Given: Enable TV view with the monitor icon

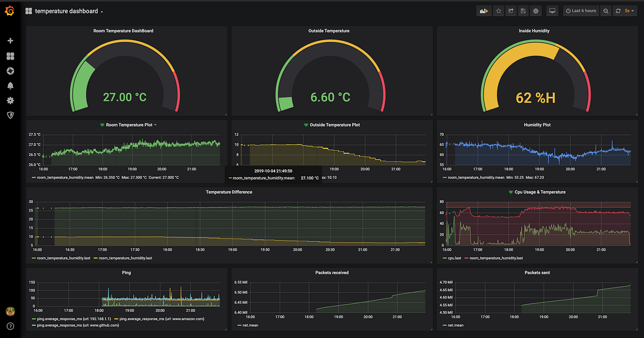Looking at the screenshot, I should [x=552, y=11].
